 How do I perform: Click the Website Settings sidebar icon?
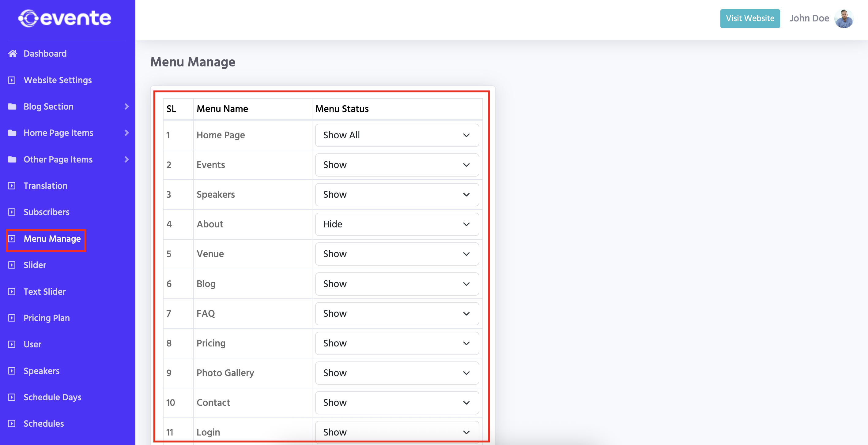(x=12, y=80)
